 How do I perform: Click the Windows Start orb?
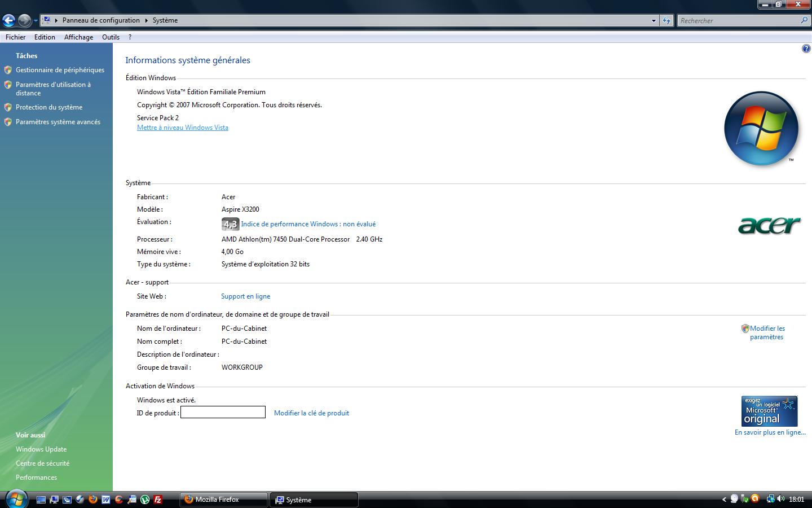tap(16, 499)
